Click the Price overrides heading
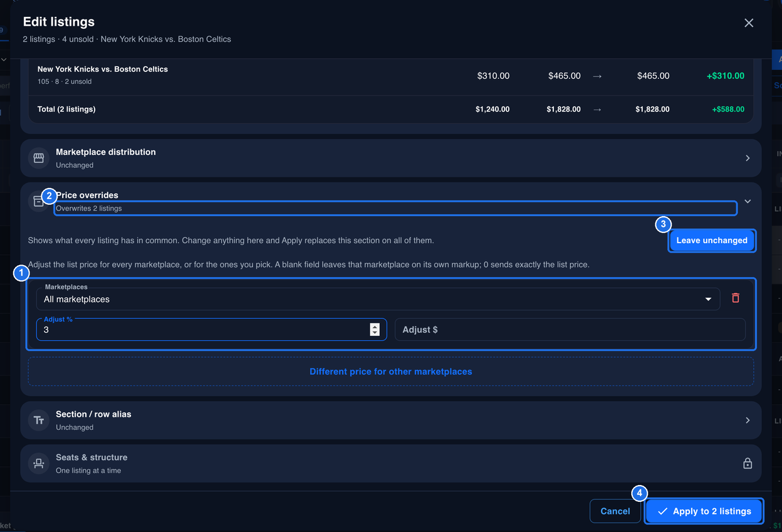This screenshot has width=782, height=532. 87,195
